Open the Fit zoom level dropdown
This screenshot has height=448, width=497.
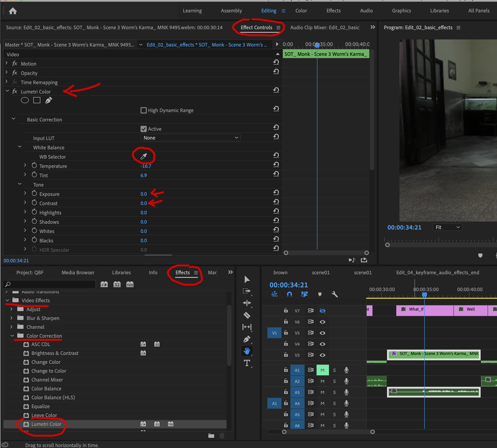coord(447,227)
